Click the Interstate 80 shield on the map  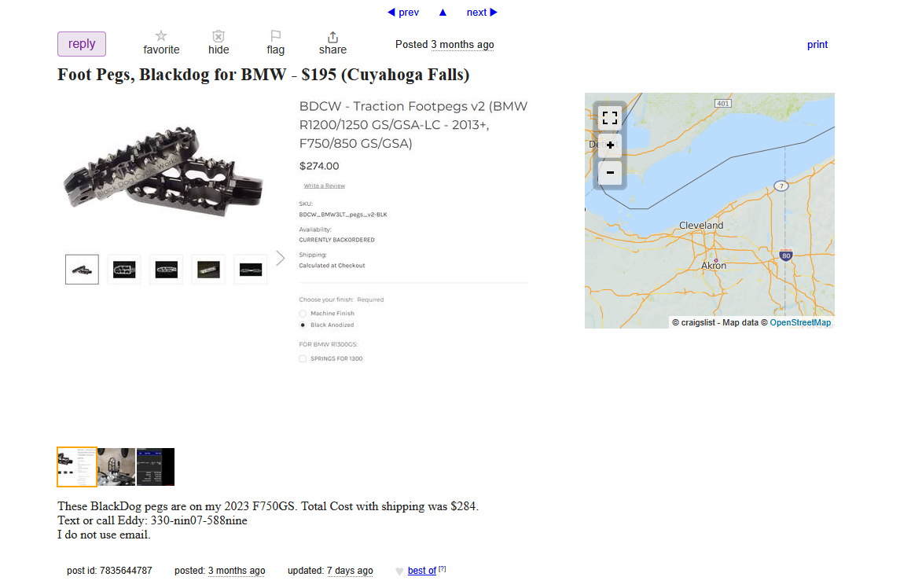click(x=786, y=255)
